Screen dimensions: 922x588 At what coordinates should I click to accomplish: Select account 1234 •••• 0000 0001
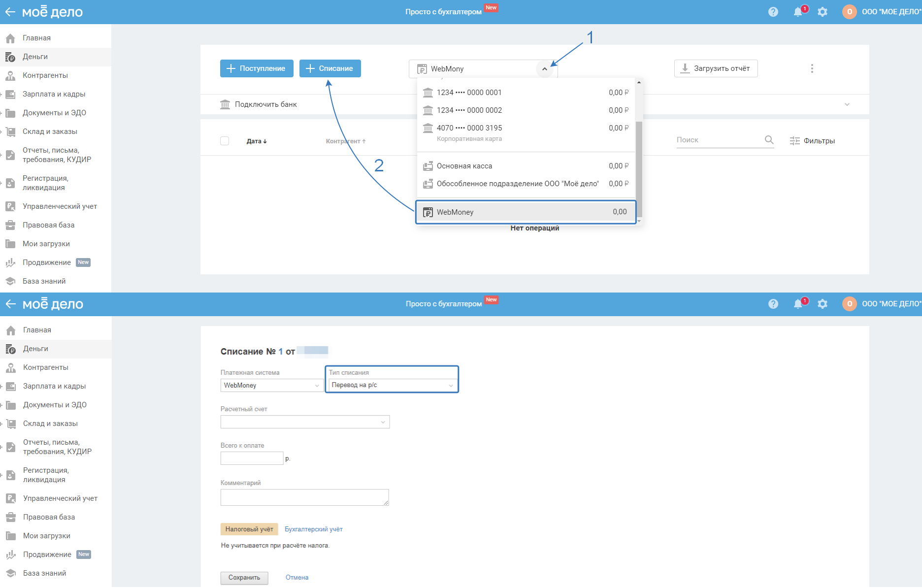[526, 93]
